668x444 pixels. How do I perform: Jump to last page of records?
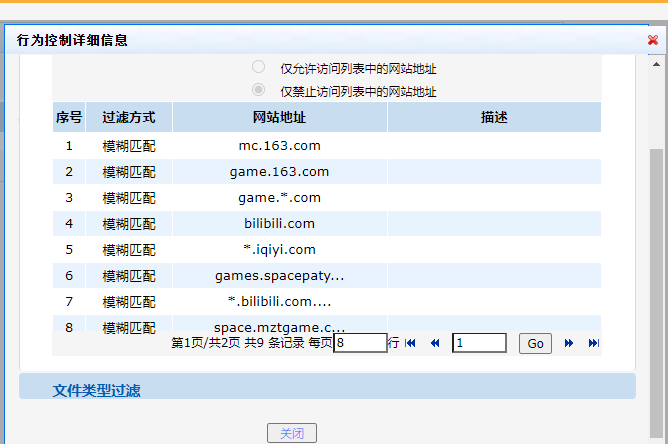(593, 343)
